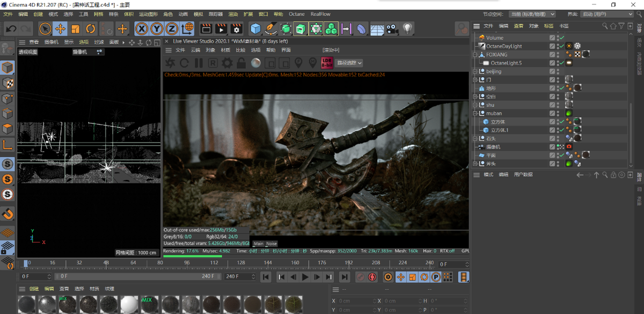Open the Octane menu in main menu bar
The height and width of the screenshot is (314, 644).
296,14
